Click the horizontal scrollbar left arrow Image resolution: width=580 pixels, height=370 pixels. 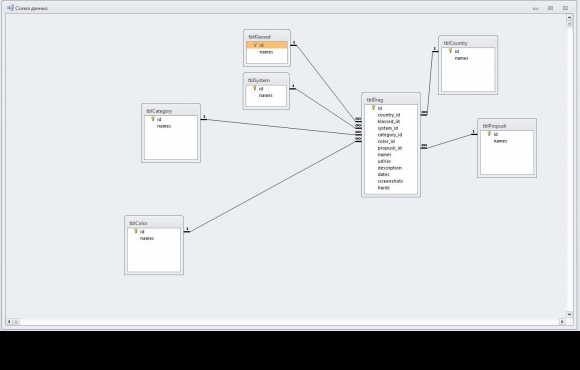tap(9, 322)
